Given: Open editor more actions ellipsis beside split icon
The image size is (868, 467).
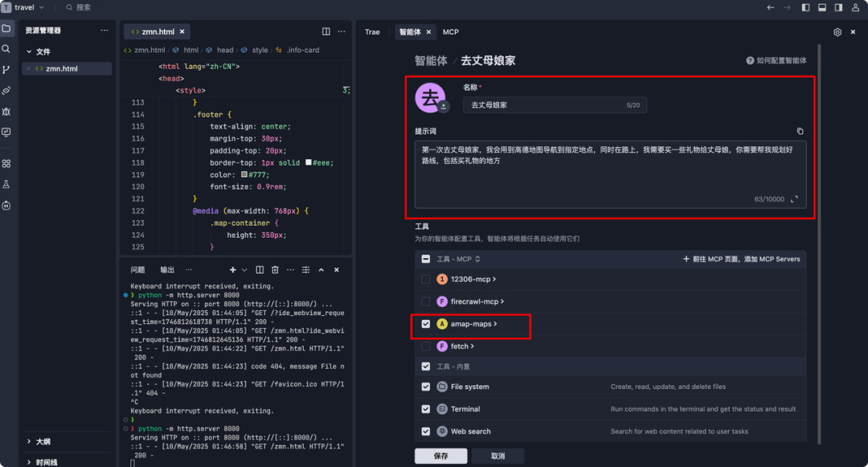Looking at the screenshot, I should [x=342, y=31].
